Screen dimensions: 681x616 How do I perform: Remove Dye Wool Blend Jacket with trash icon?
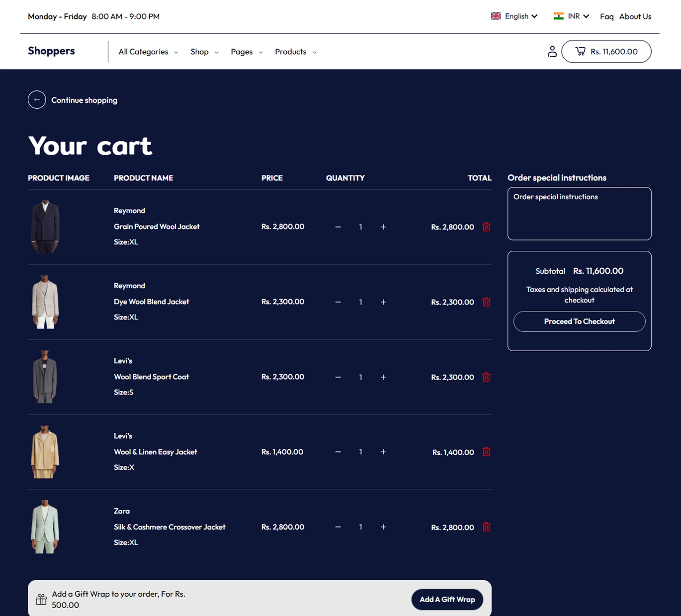(486, 302)
